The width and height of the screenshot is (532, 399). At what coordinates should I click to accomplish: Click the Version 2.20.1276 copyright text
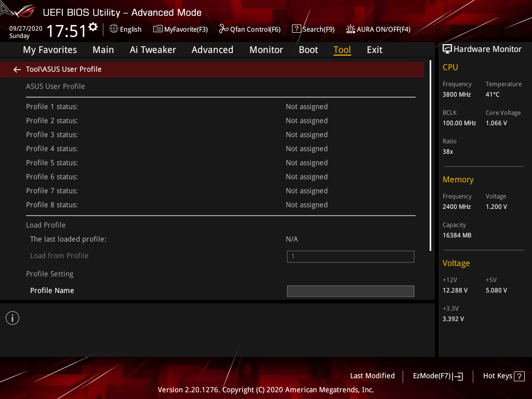pos(265,390)
